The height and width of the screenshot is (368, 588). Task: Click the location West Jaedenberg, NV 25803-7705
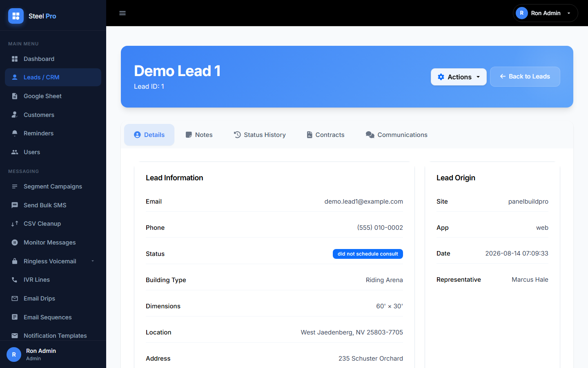352,332
